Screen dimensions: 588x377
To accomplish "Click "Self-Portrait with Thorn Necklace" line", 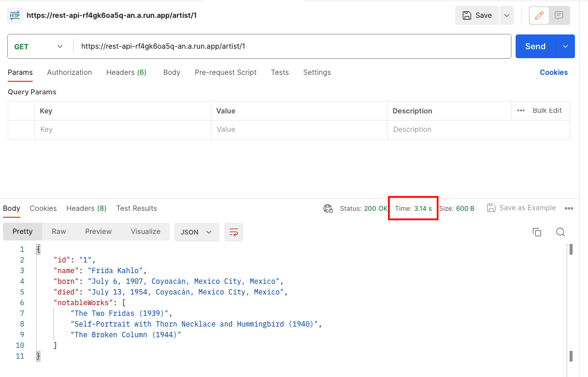I will click(194, 324).
